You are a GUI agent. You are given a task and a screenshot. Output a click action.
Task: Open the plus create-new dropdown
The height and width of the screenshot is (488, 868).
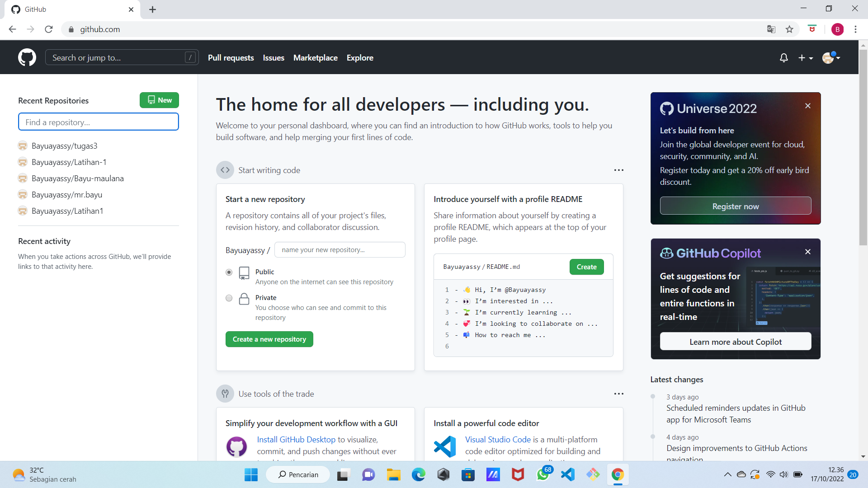(x=805, y=58)
